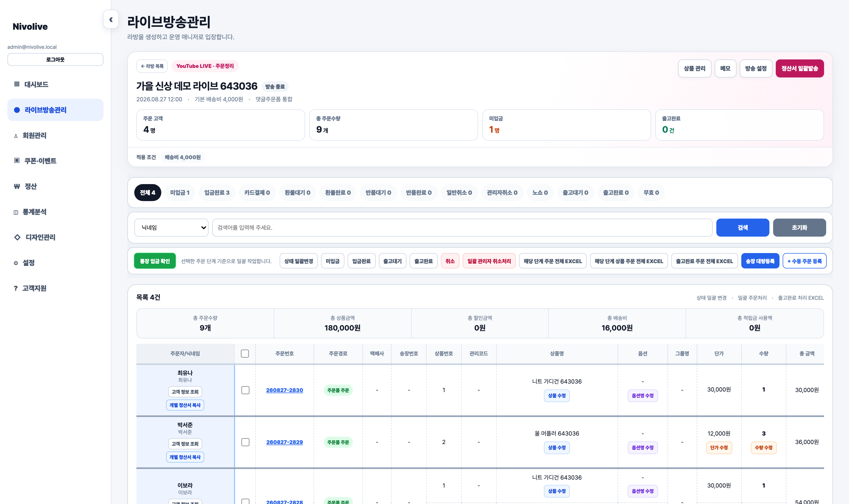Click the 초기화 reset button

[799, 228]
